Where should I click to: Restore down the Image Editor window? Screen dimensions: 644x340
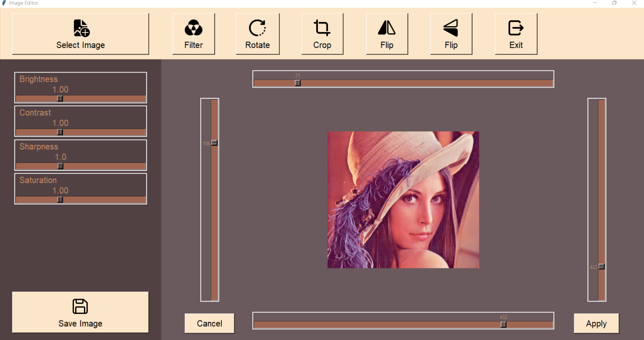click(614, 3)
